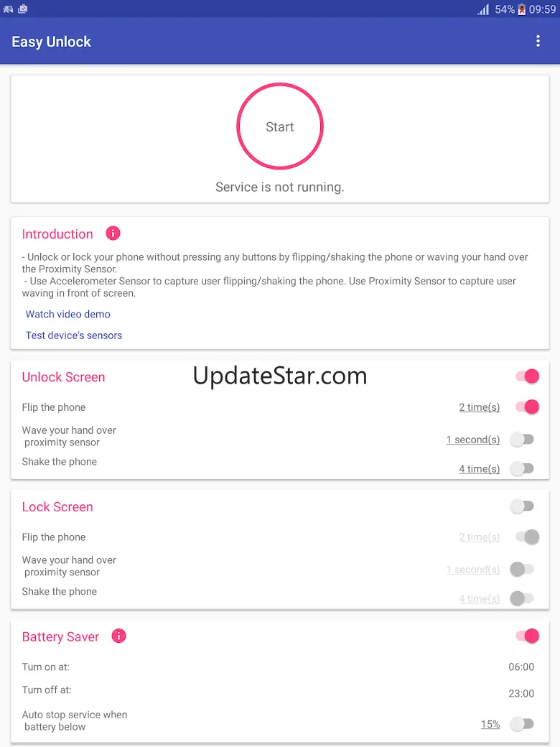Change unlock shake count 4 time(s)

click(x=479, y=469)
